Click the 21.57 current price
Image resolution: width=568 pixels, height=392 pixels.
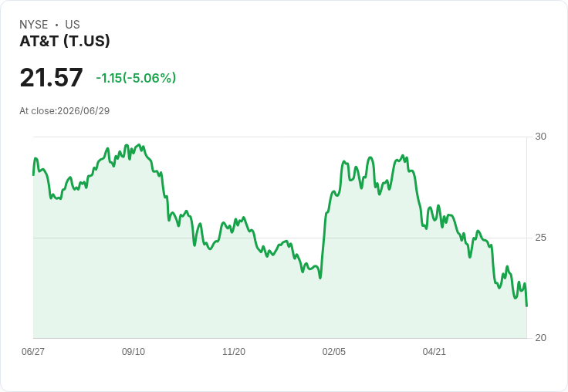click(51, 77)
